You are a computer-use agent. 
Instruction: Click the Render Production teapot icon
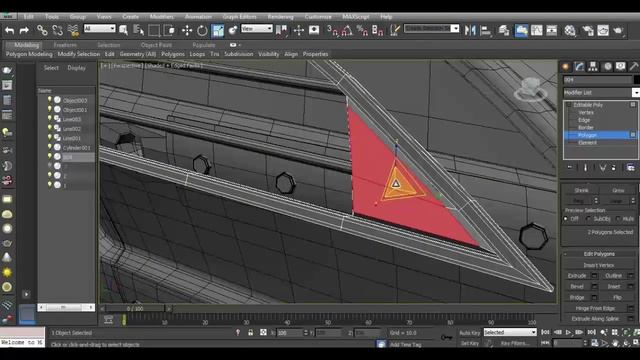click(618, 30)
